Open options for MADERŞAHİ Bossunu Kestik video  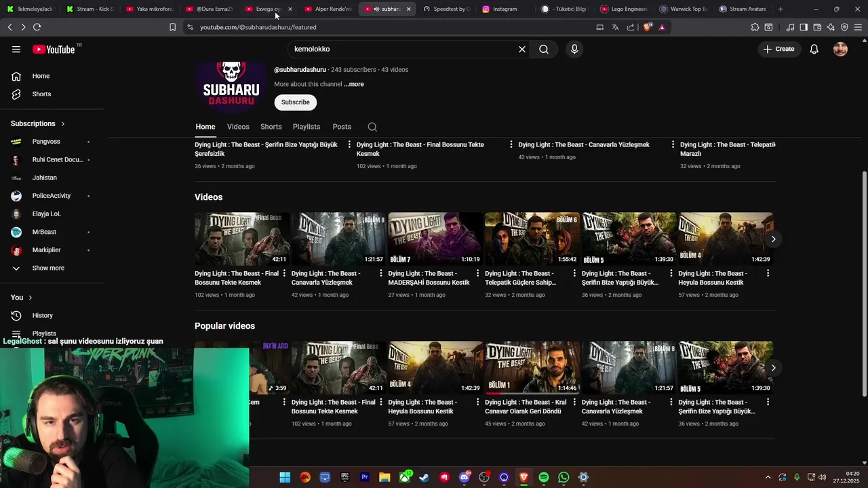click(x=477, y=273)
